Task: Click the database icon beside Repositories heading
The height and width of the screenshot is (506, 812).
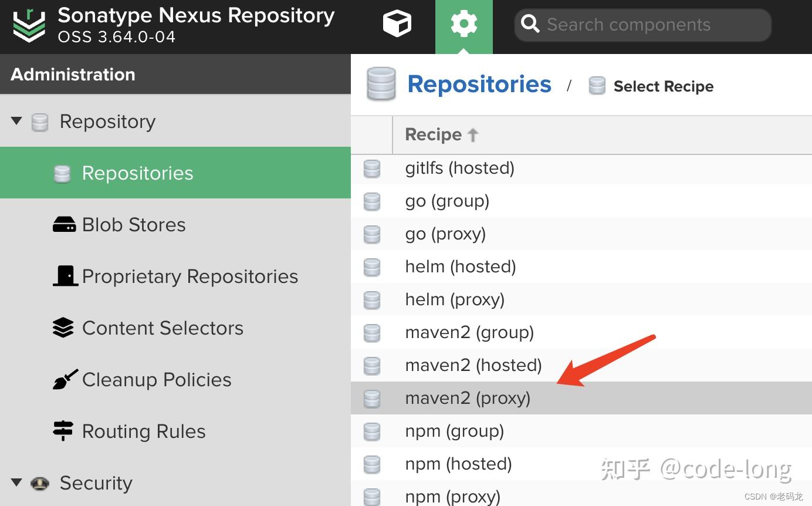Action: click(381, 84)
